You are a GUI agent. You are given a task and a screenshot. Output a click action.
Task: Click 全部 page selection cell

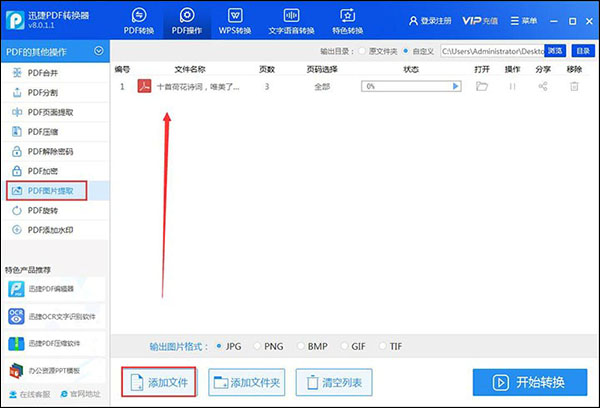click(322, 87)
